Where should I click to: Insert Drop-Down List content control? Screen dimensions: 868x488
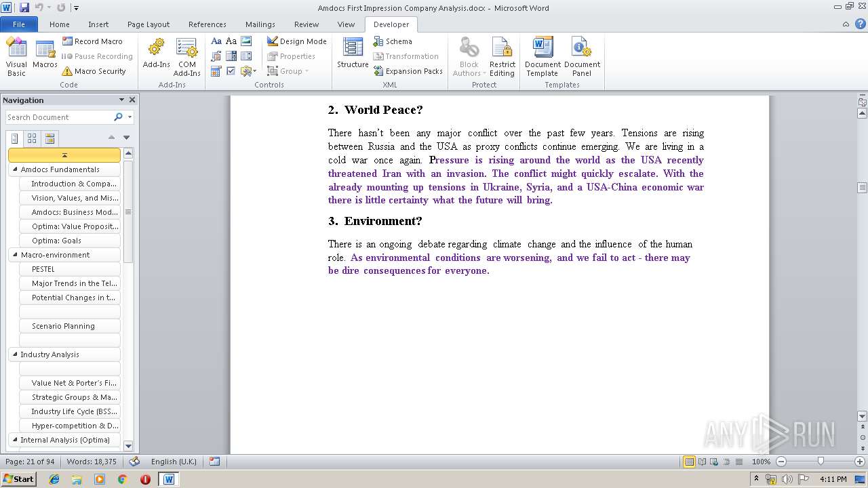coord(246,56)
